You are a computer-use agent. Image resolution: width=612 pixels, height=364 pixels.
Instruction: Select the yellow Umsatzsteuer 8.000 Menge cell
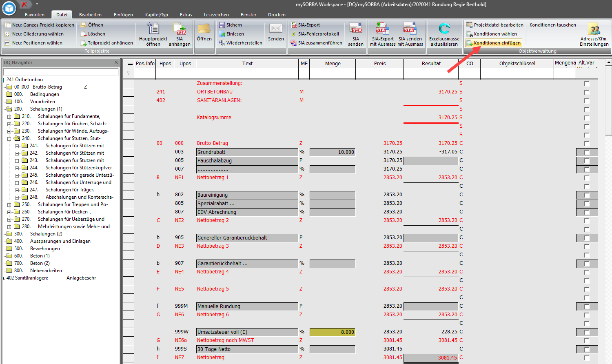point(332,332)
